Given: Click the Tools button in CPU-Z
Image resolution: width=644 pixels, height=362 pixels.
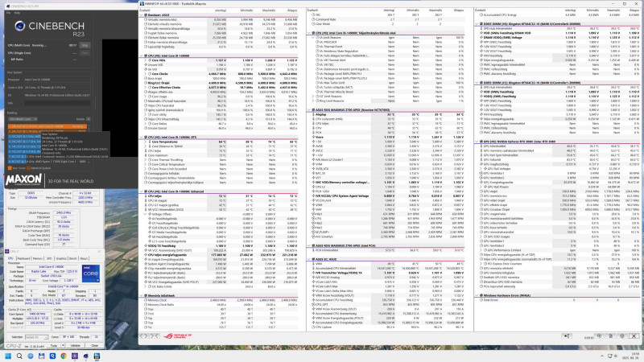Looking at the screenshot, I should (x=54, y=346).
